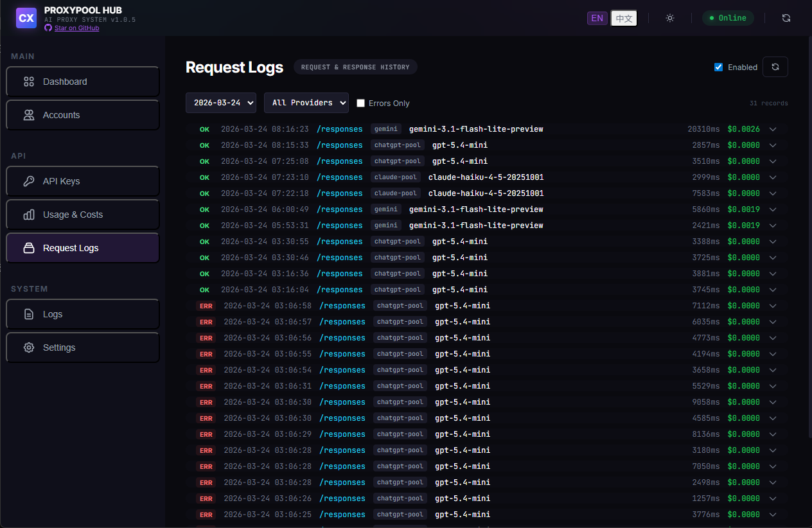Click the green Online status badge

click(728, 18)
